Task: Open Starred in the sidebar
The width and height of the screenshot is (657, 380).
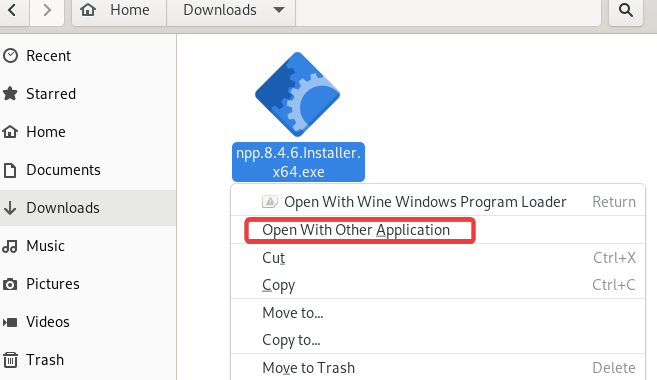Action: point(88,94)
